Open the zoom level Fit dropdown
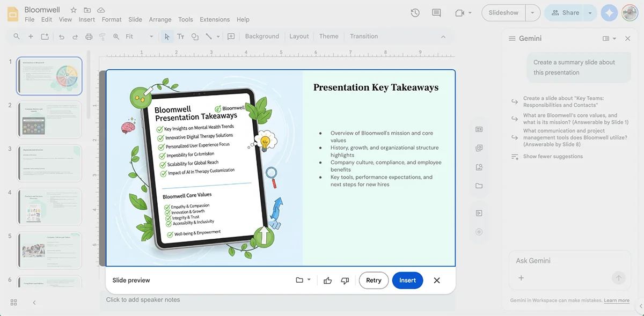Screen dimensions: 644x316 click(x=140, y=36)
